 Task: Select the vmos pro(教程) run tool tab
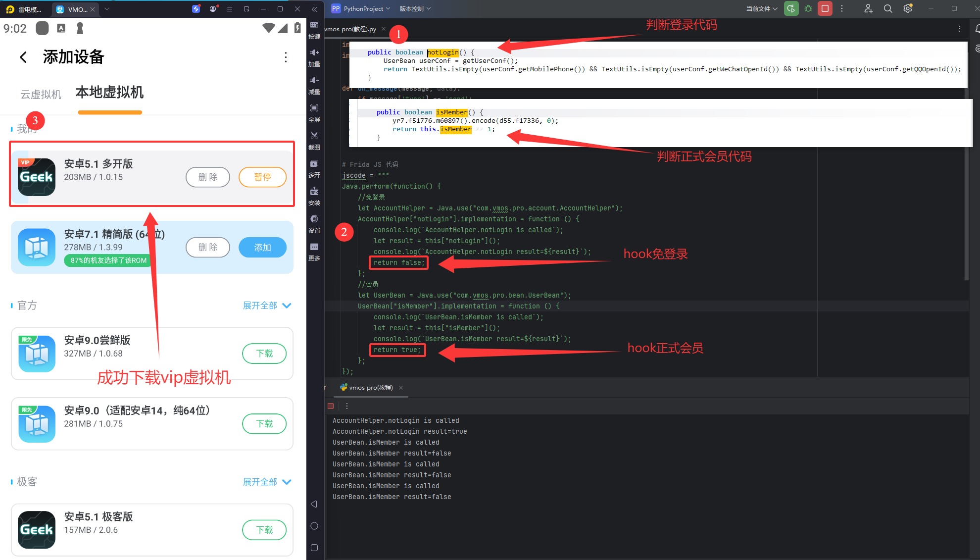(x=371, y=388)
